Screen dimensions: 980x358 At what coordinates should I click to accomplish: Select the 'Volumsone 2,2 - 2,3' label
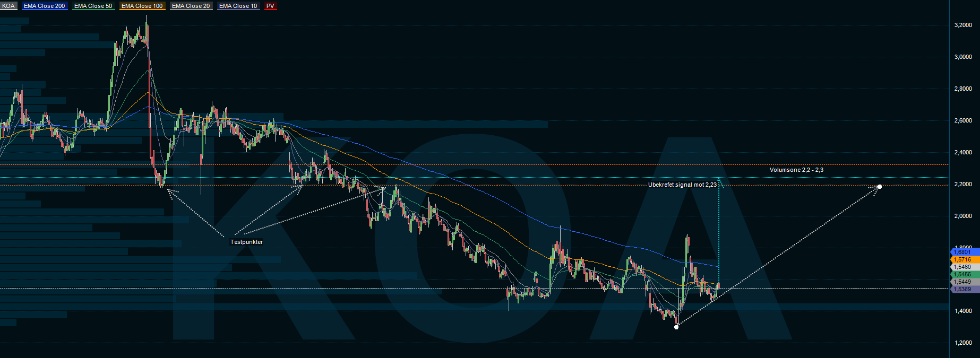coord(796,170)
